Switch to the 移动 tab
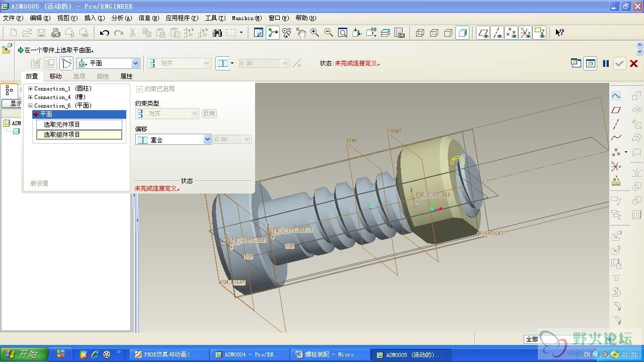Screen dimensions: 644x362 [x=55, y=76]
